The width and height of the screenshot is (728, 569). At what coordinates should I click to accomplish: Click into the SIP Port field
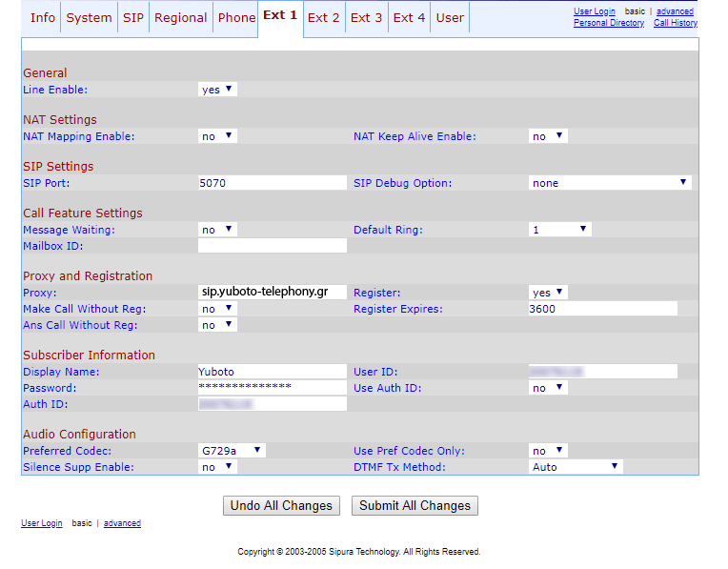[272, 183]
